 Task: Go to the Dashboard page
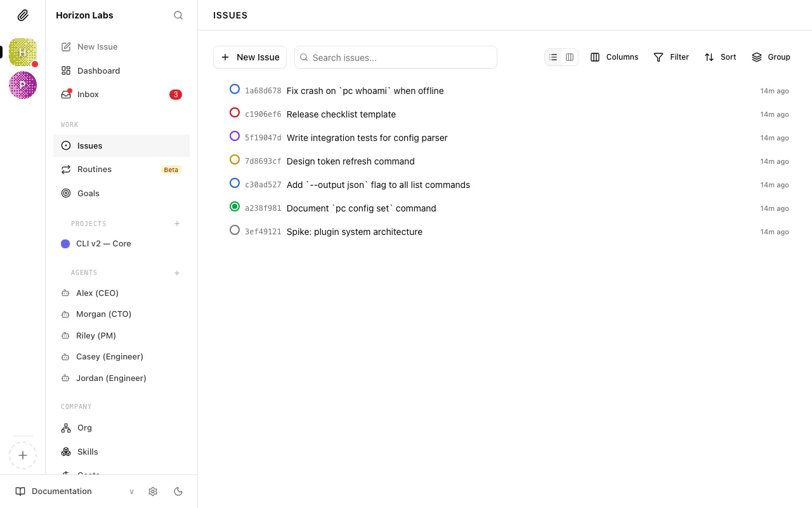[x=121, y=70]
